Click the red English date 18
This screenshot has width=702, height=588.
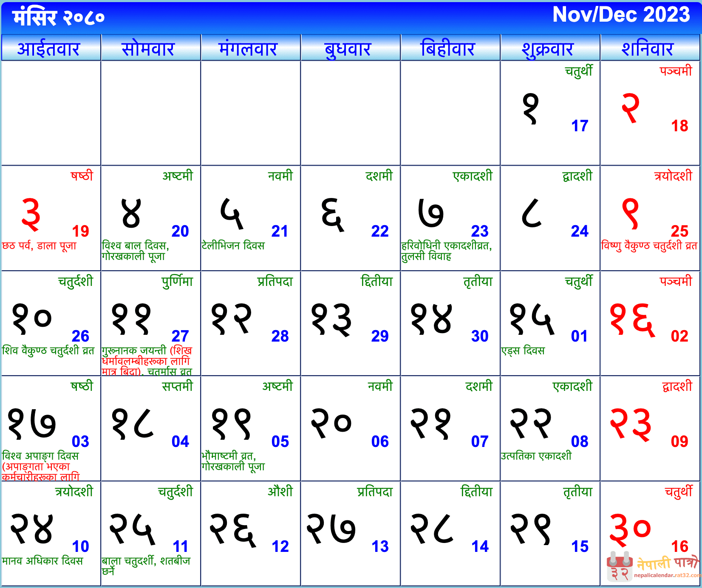[x=679, y=126]
